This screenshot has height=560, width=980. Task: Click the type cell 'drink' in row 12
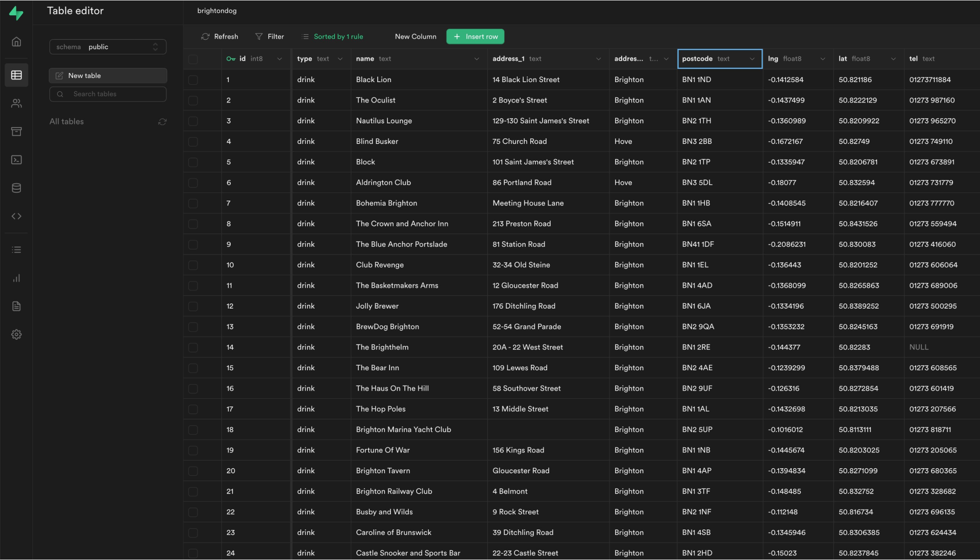pos(321,306)
